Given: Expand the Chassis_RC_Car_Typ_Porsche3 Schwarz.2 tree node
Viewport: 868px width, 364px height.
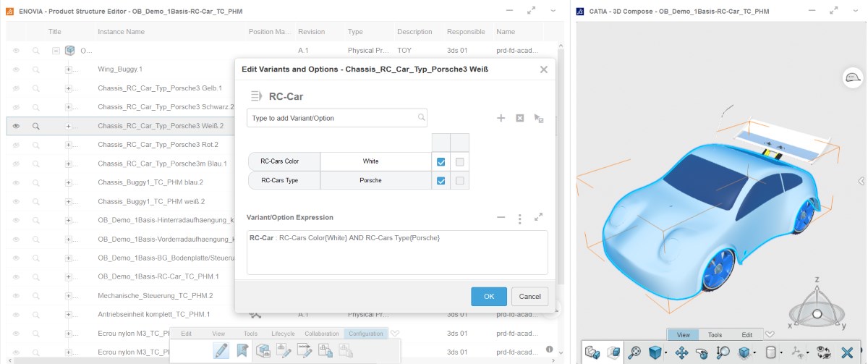Looking at the screenshot, I should 69,107.
